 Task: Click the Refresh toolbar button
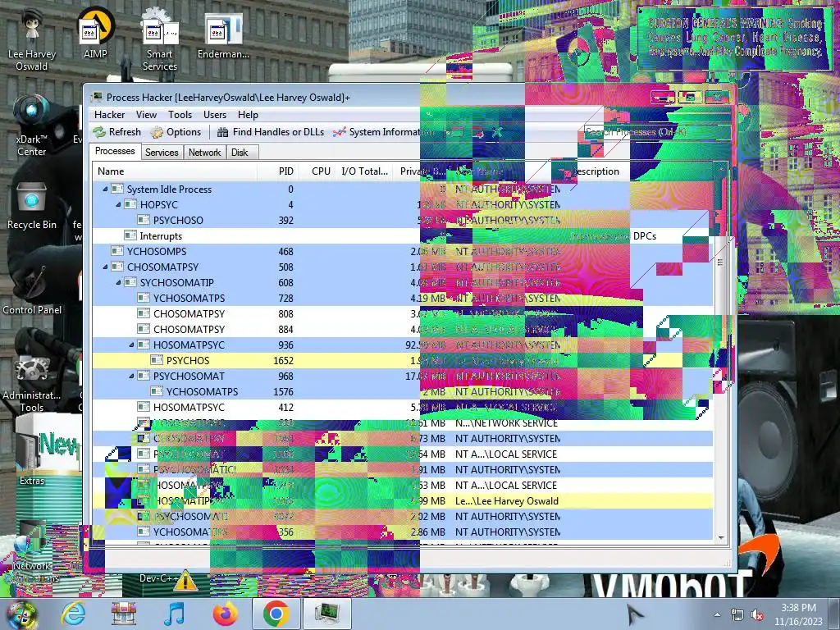[x=116, y=132]
